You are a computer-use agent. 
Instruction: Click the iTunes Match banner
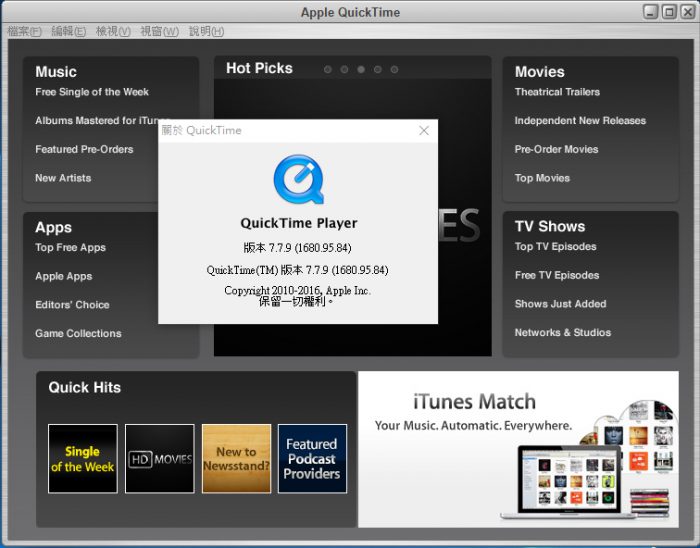click(518, 449)
